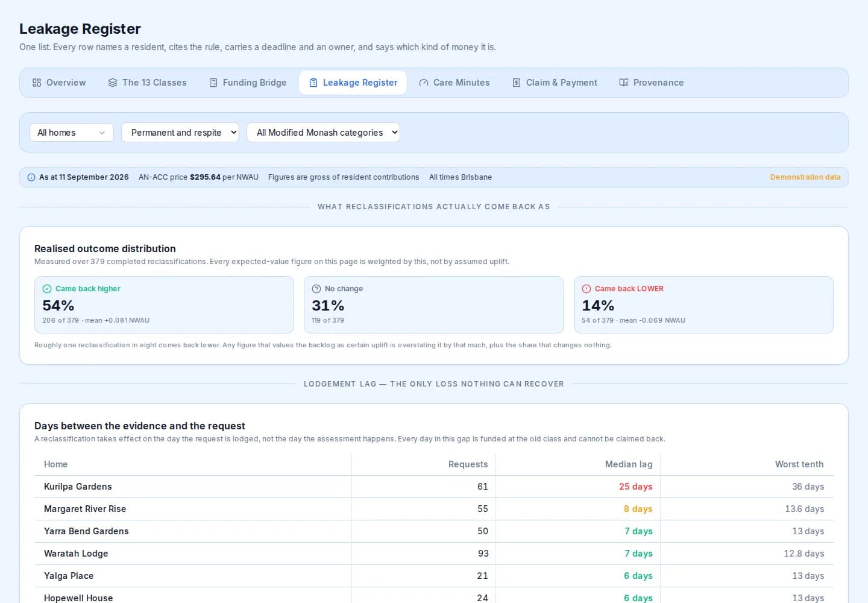Expand the Permanent and respite dropdown
This screenshot has width=868, height=603.
(180, 133)
